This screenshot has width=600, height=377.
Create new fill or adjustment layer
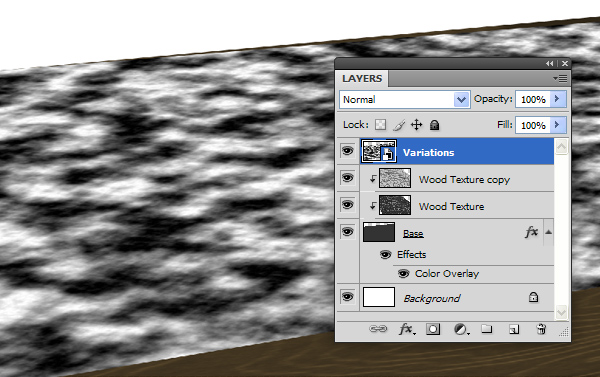pyautogui.click(x=461, y=329)
